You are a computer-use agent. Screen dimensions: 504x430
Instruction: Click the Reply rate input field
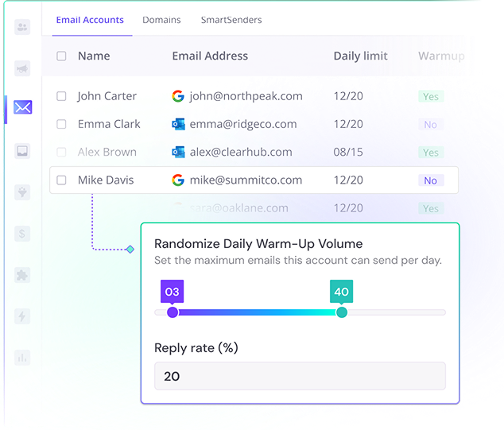click(x=300, y=376)
